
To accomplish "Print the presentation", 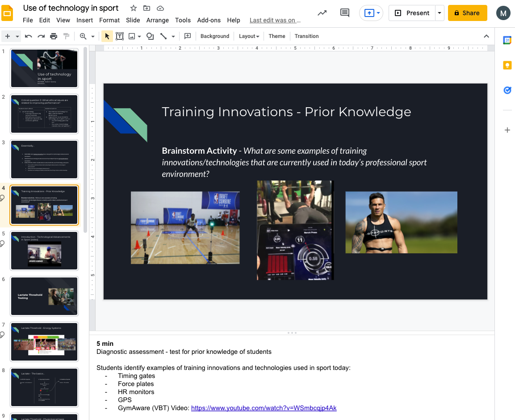I will point(54,36).
